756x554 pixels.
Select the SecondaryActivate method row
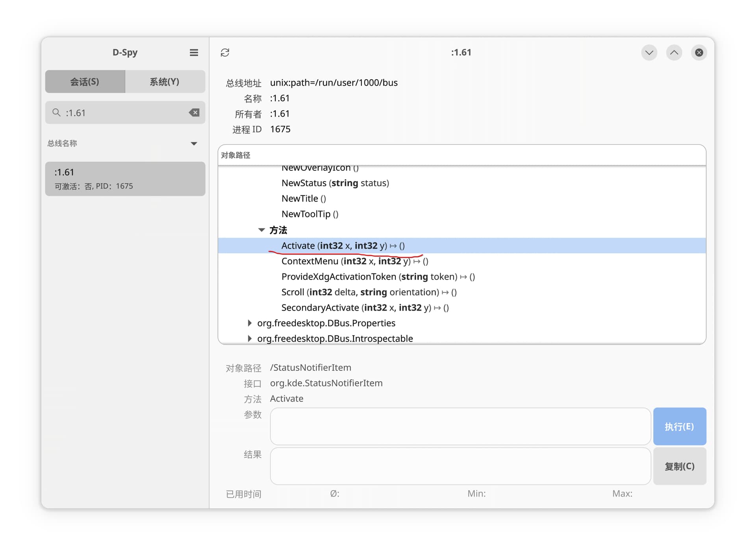click(462, 308)
